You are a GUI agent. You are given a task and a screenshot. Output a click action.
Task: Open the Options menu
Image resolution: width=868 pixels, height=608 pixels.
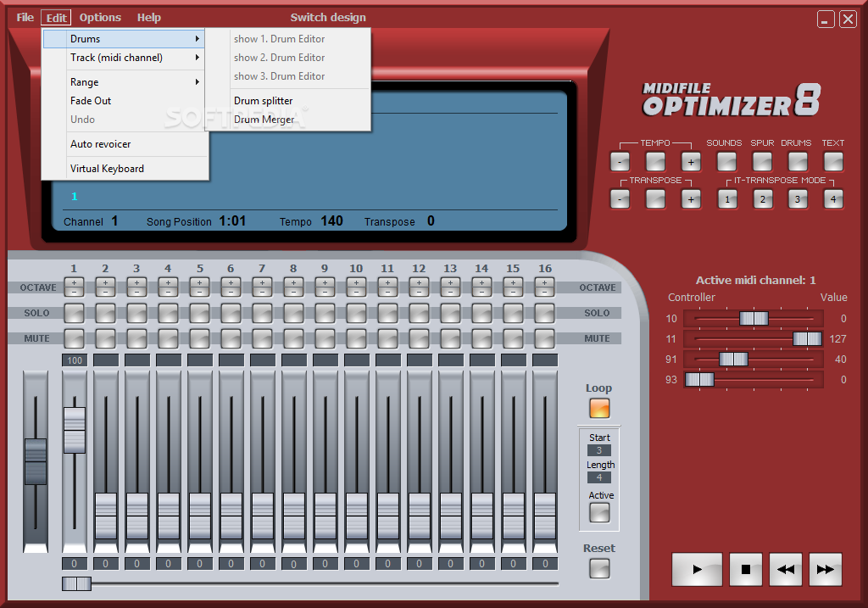100,17
